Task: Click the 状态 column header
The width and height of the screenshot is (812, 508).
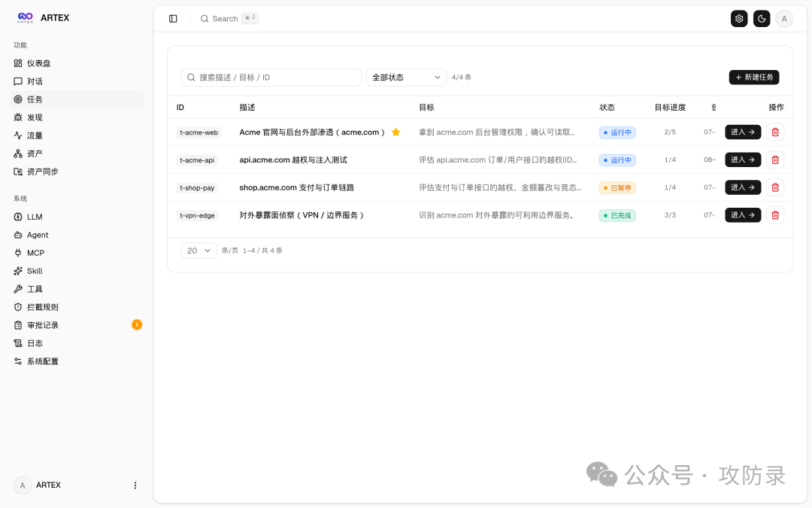Action: point(607,108)
